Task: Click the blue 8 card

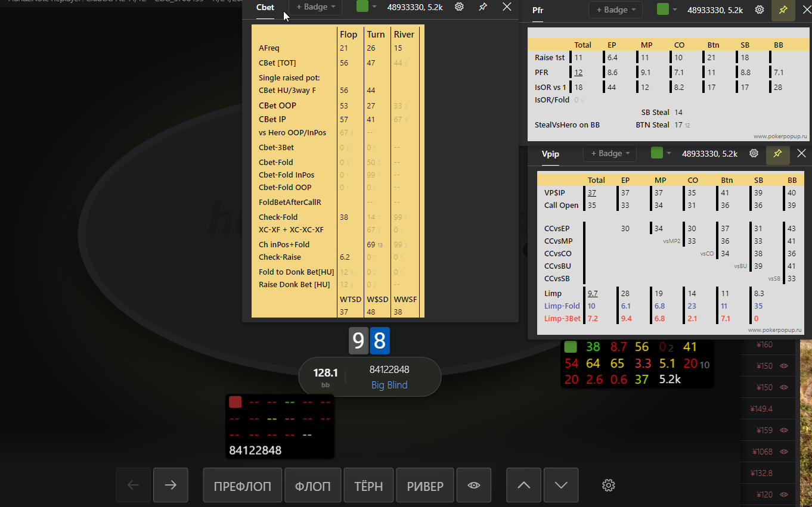Action: (380, 341)
